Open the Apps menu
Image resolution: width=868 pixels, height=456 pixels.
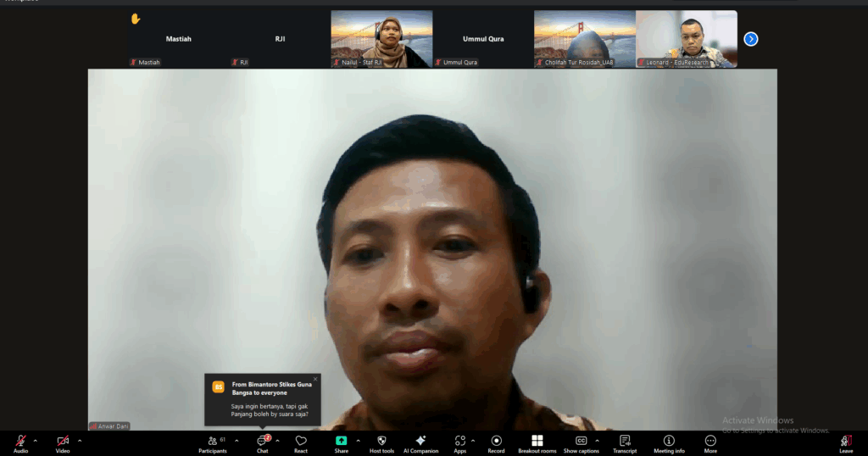[460, 444]
